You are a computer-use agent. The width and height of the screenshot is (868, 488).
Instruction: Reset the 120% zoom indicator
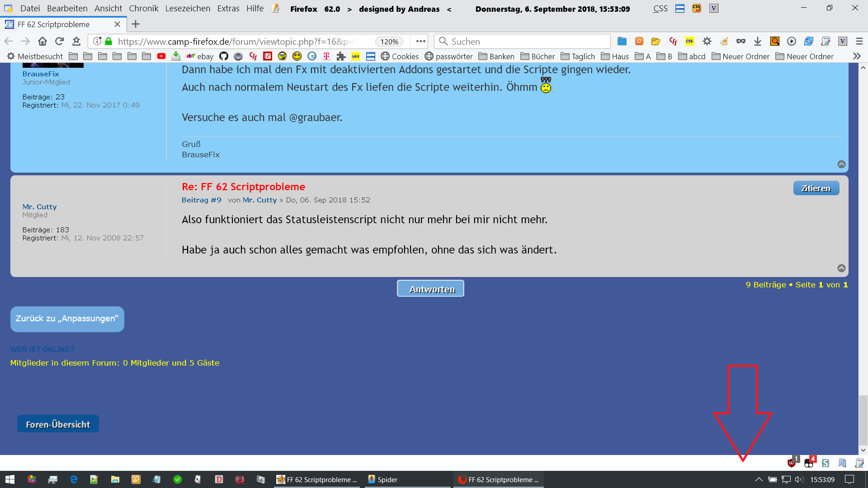389,42
